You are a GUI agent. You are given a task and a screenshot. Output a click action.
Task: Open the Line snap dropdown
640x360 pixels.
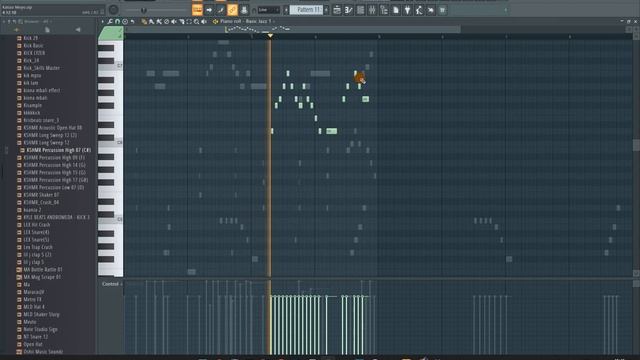coord(269,10)
